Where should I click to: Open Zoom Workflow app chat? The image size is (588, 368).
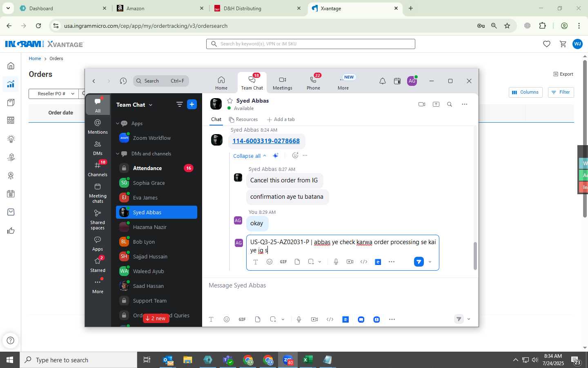pos(156,138)
